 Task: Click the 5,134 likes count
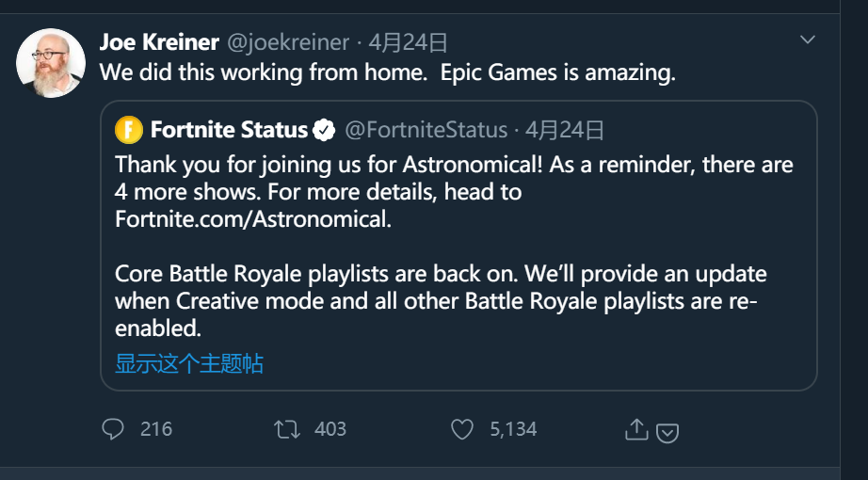(513, 429)
